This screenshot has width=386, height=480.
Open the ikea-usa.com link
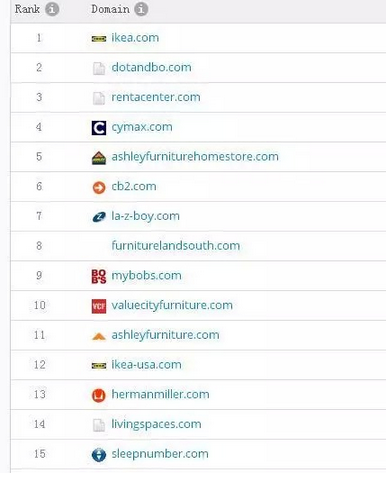(146, 364)
